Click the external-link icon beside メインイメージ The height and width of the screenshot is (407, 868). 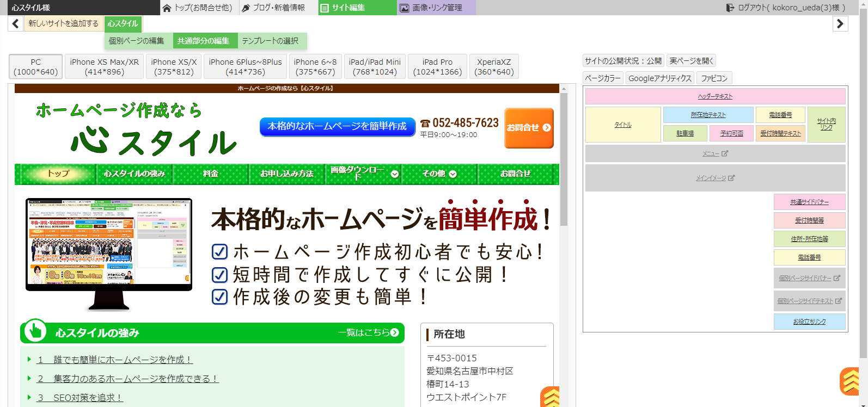tap(731, 178)
